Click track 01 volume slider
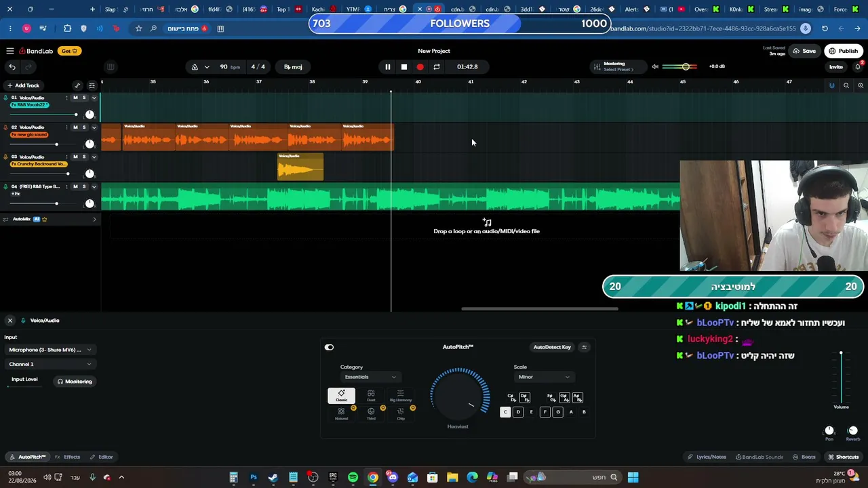868x488 pixels. (43, 115)
